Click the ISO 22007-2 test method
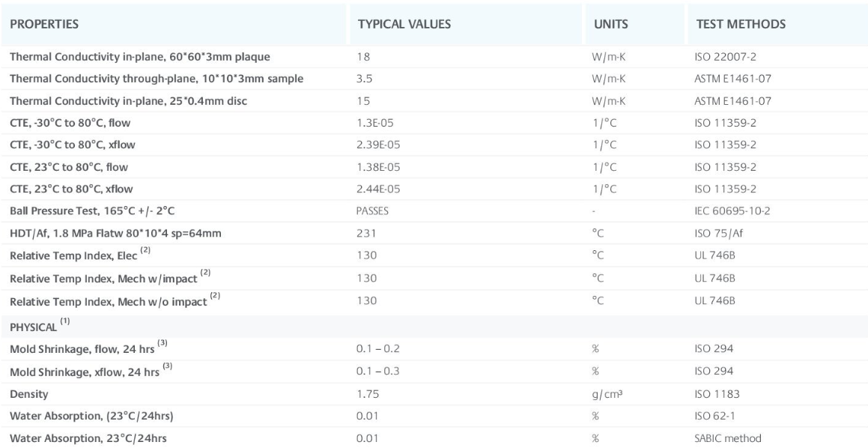 [x=725, y=56]
